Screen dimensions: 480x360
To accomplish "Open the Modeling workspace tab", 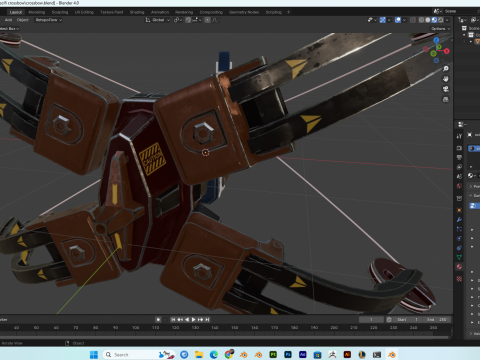I will (x=37, y=12).
